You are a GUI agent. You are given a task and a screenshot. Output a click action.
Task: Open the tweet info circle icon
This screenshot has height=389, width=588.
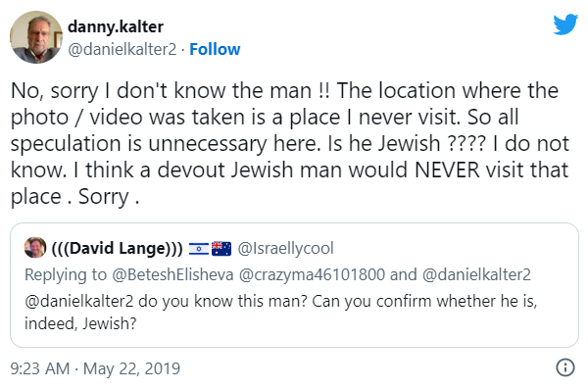pos(565,367)
